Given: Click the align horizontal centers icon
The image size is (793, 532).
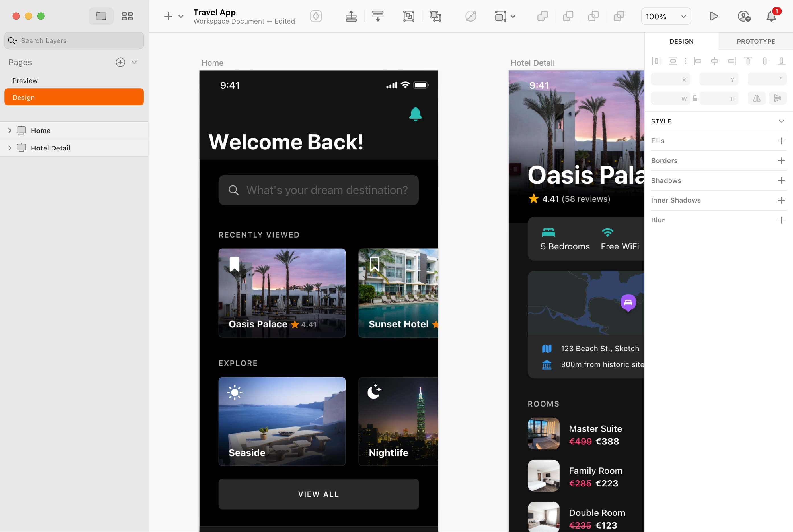Looking at the screenshot, I should 715,61.
